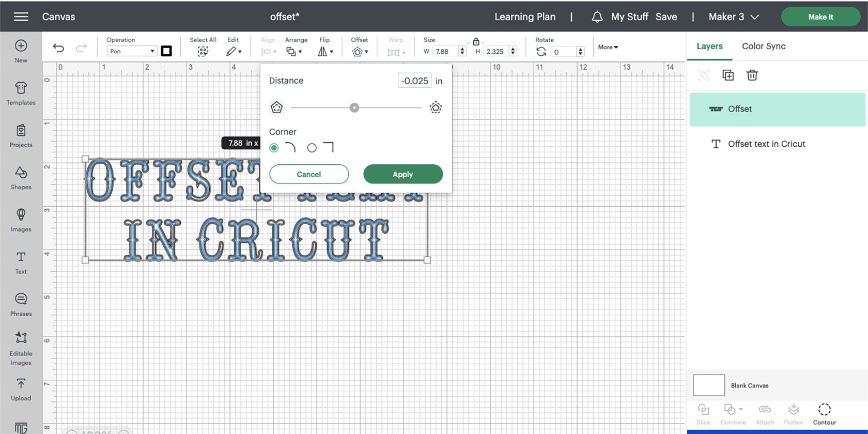Switch to the Color Sync tab
This screenshot has width=868, height=434.
point(763,46)
